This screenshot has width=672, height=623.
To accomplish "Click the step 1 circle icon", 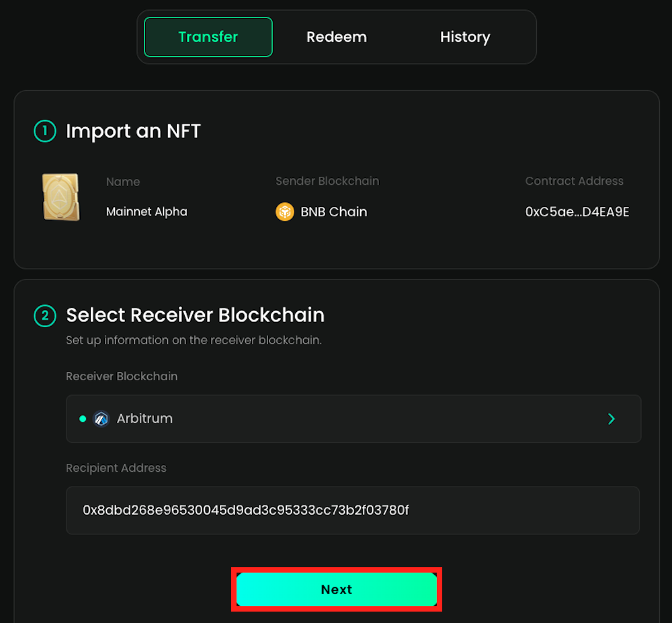I will [45, 131].
